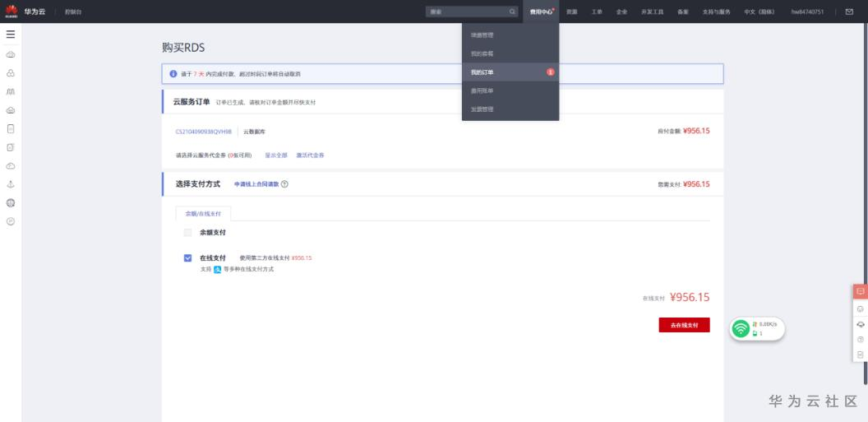Open 资源 in the top navigation
Screen dimensions: 868x422
[572, 12]
